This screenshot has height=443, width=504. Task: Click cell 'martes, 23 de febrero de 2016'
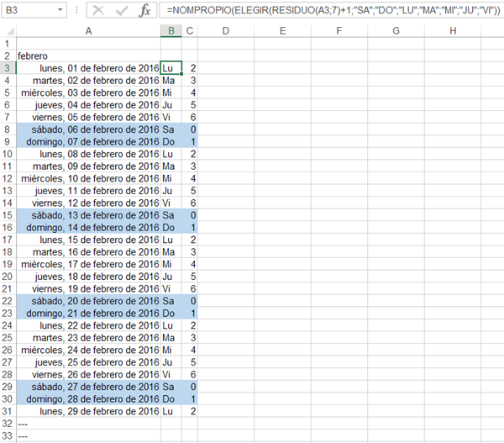pyautogui.click(x=88, y=338)
